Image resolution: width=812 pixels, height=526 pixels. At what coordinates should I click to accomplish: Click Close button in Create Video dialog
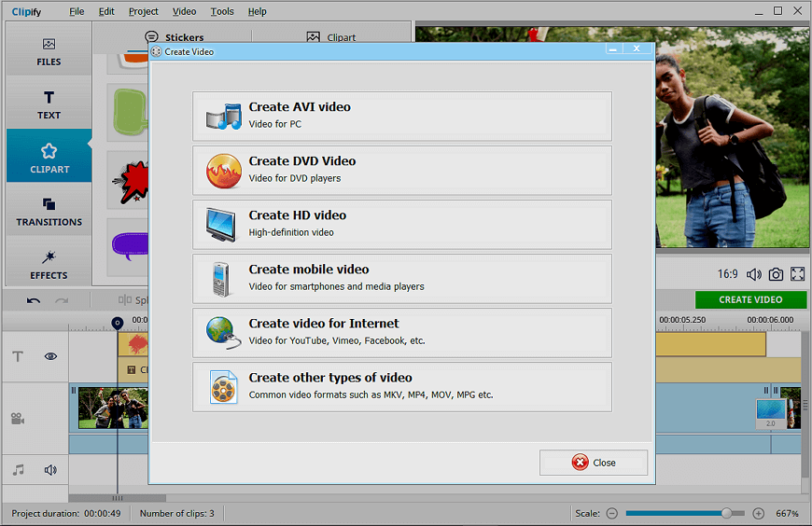(594, 463)
